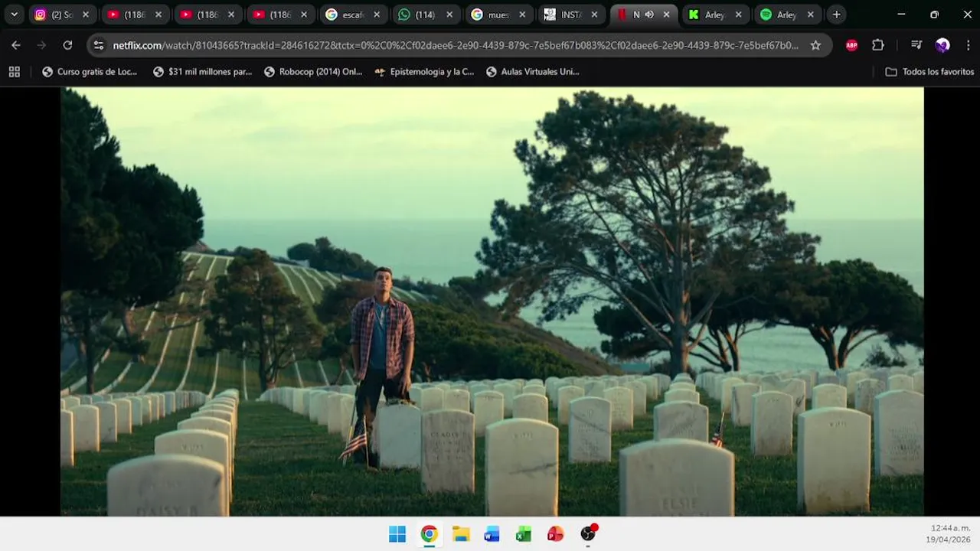
Task: Open the taskbar app with red notification dot
Action: pyautogui.click(x=588, y=533)
